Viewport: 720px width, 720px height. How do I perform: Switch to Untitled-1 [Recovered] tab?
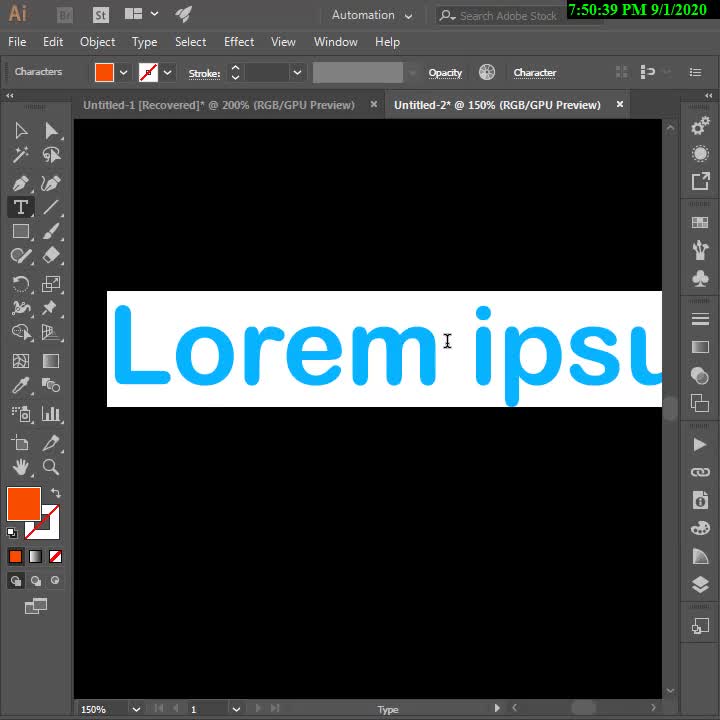[x=218, y=105]
